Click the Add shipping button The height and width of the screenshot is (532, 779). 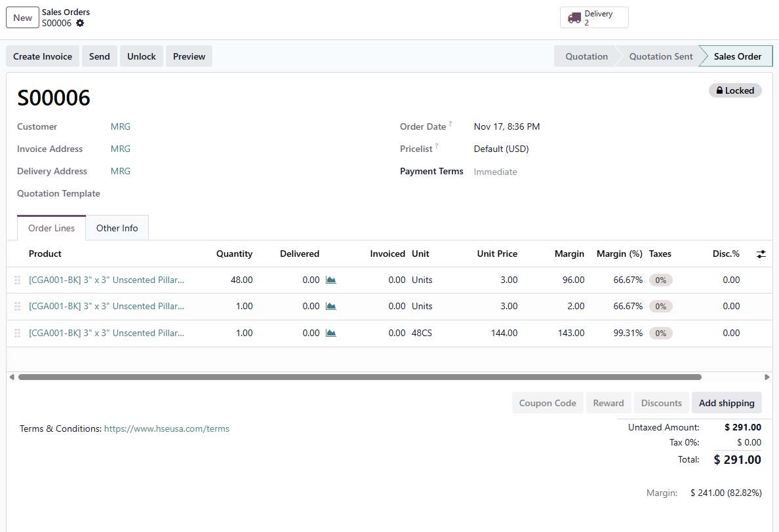click(x=727, y=403)
